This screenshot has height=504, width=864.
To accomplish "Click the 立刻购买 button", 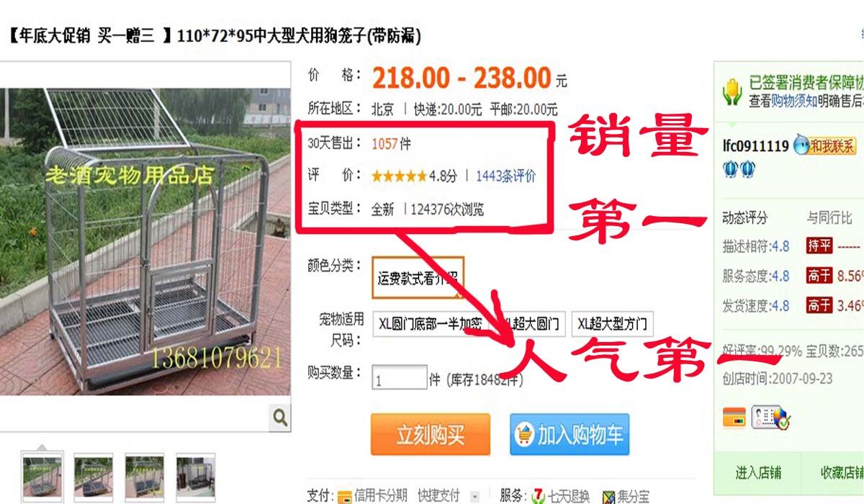I will pos(431,434).
